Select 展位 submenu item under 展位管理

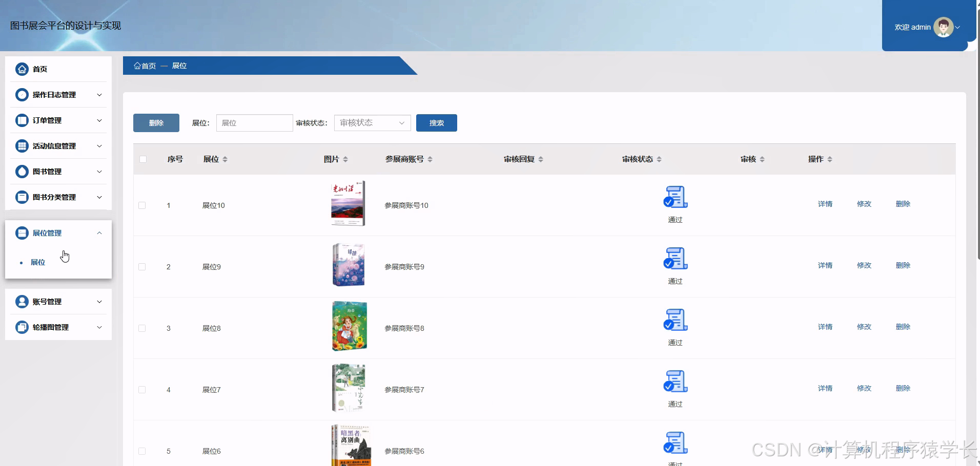point(38,262)
